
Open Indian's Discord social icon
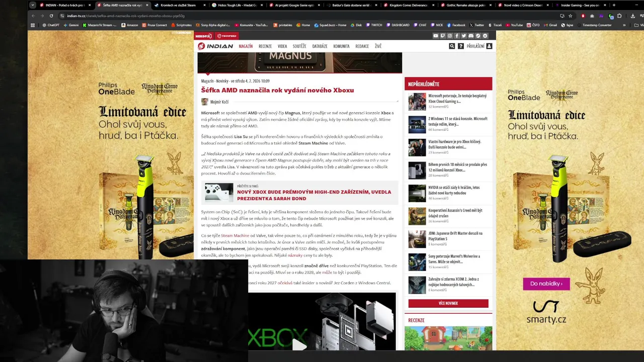(471, 36)
